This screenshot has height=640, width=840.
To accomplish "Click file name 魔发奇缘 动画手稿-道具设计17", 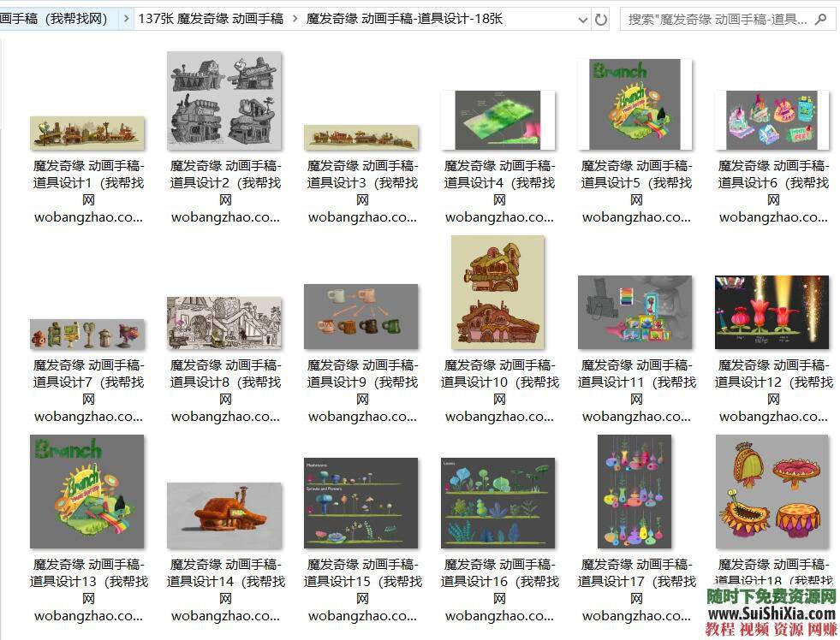I will (x=636, y=590).
